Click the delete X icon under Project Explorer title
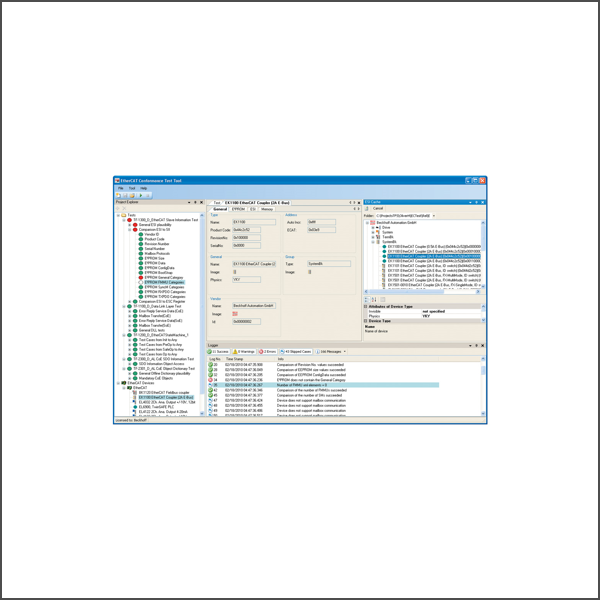 124,209
